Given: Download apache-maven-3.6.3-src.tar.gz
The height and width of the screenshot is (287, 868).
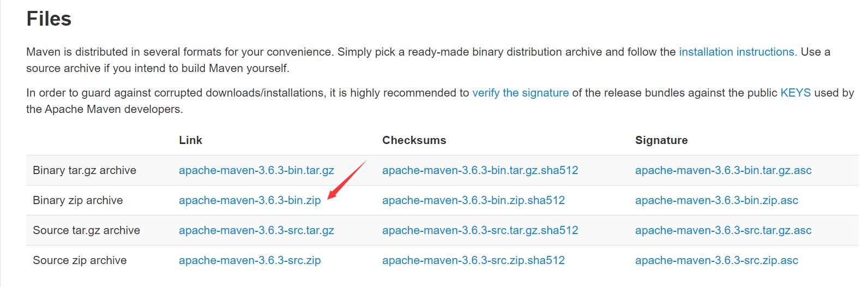Looking at the screenshot, I should pyautogui.click(x=256, y=230).
